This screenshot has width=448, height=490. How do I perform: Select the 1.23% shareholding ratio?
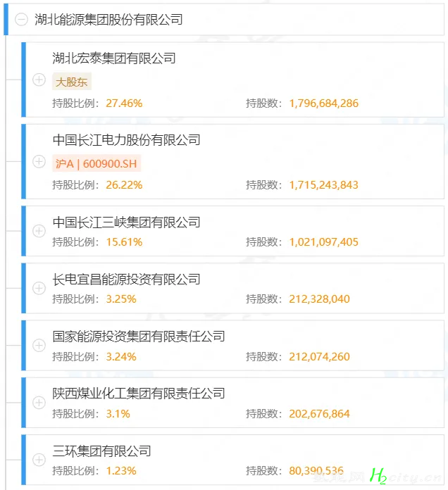tap(121, 470)
